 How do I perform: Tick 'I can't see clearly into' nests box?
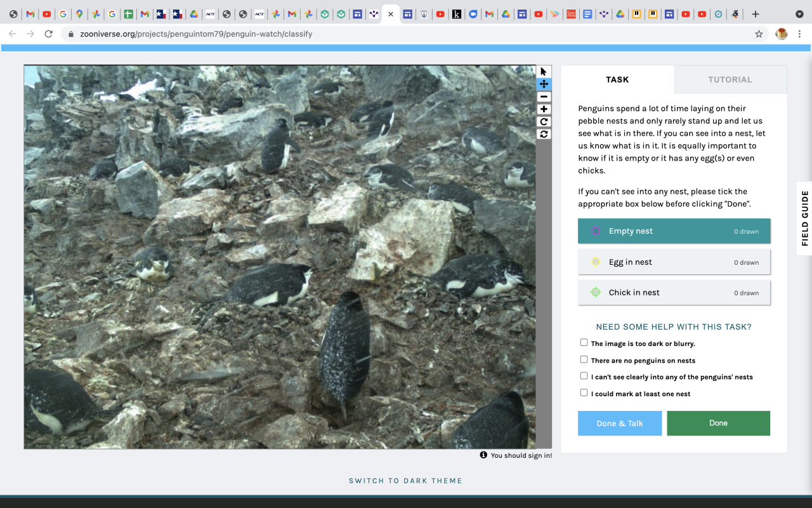(x=584, y=376)
